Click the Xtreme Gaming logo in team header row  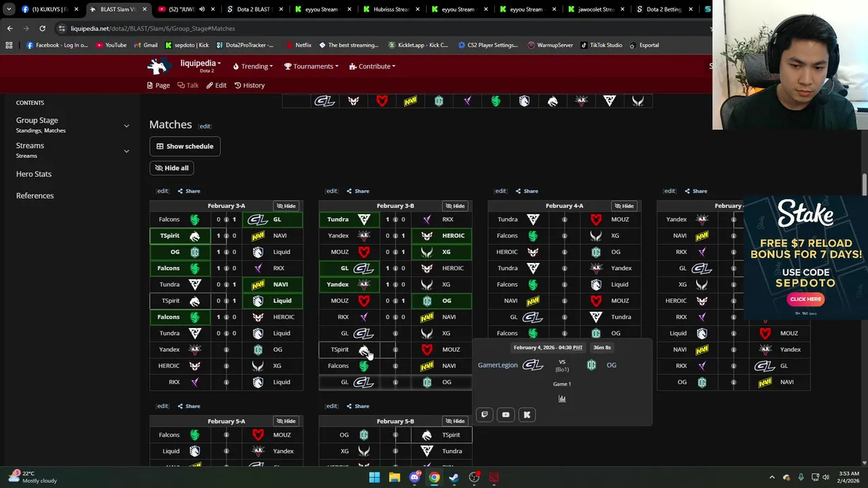(638, 101)
